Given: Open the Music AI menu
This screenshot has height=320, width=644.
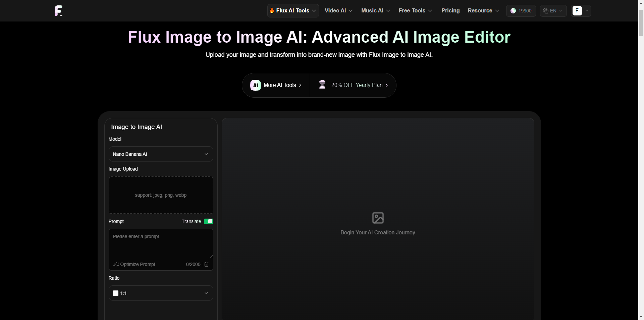Looking at the screenshot, I should click(x=375, y=11).
